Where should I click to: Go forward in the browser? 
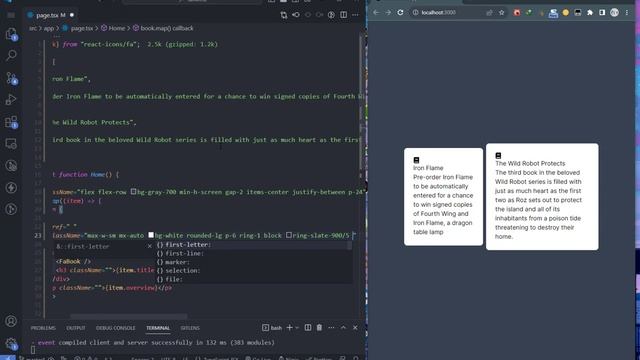pos(388,13)
